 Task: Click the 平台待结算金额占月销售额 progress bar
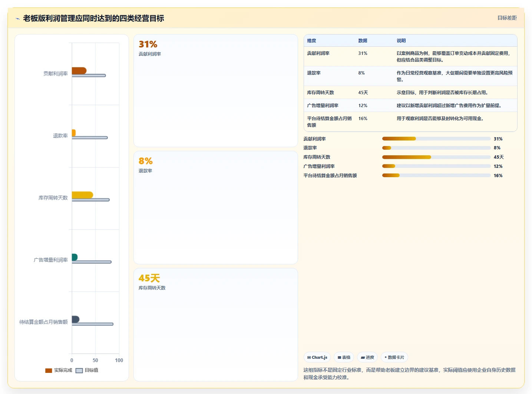(x=436, y=175)
